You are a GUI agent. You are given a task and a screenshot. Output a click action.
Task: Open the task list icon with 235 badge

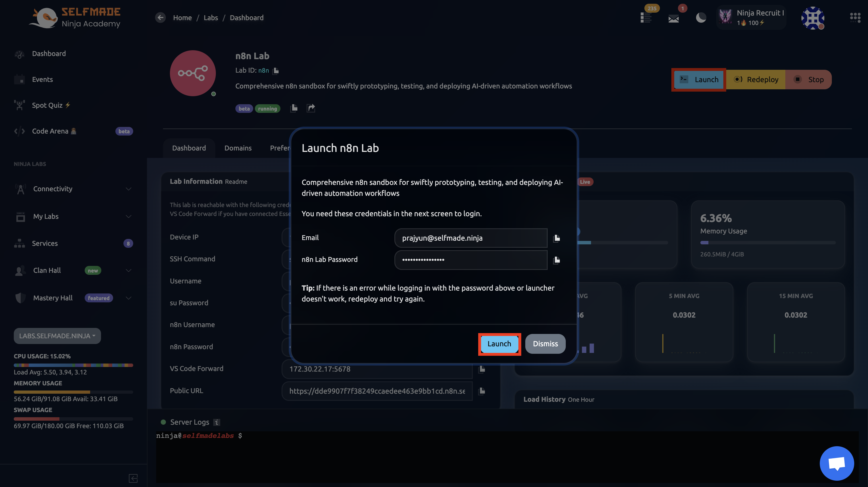click(x=646, y=18)
